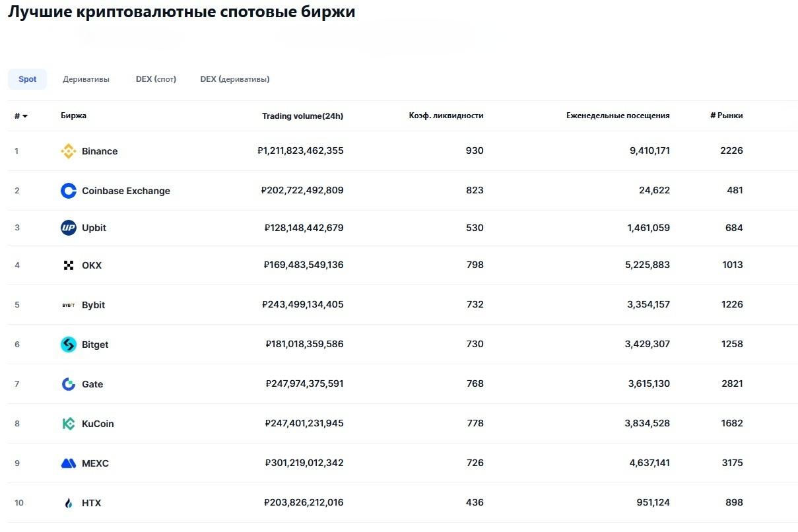798x532 pixels.
Task: Select the active Spot tab
Action: [27, 79]
